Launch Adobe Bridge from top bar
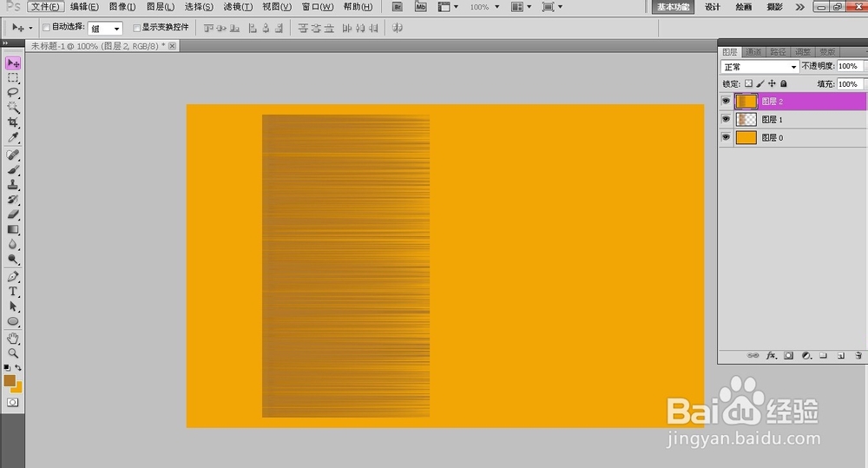The width and height of the screenshot is (868, 468). 397,7
